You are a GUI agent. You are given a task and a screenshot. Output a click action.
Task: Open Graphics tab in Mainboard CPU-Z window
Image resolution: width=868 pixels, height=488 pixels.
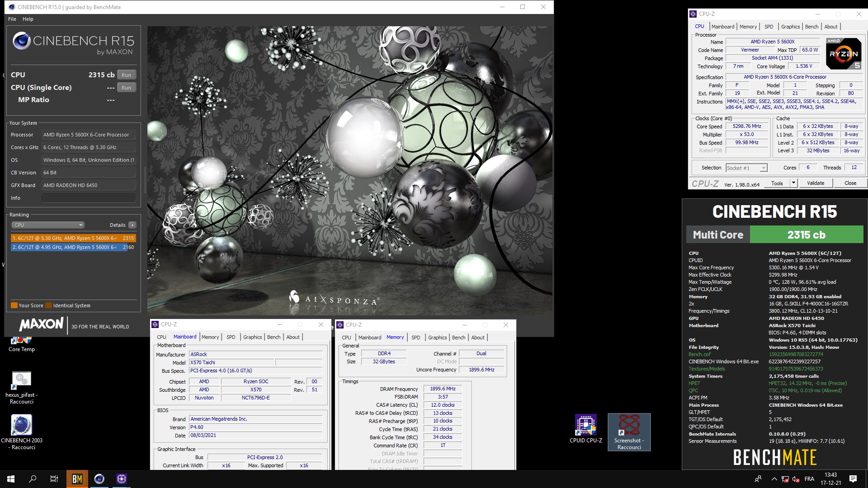(252, 337)
